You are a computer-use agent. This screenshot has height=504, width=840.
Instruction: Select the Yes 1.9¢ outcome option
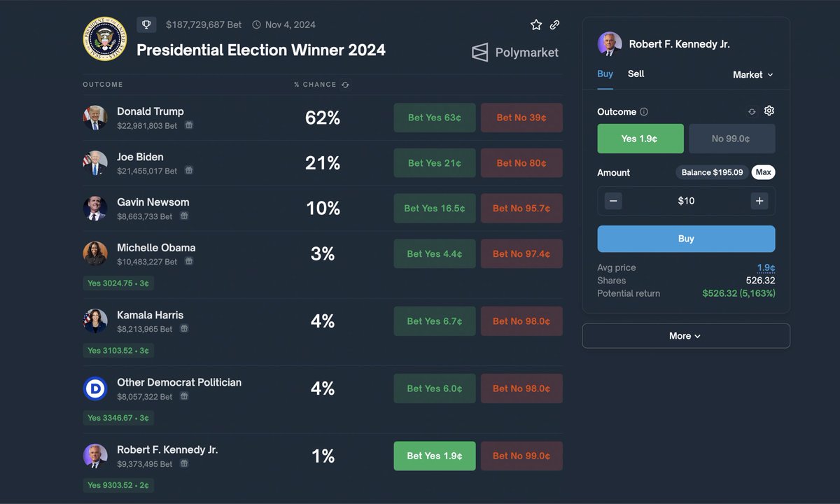pyautogui.click(x=640, y=139)
